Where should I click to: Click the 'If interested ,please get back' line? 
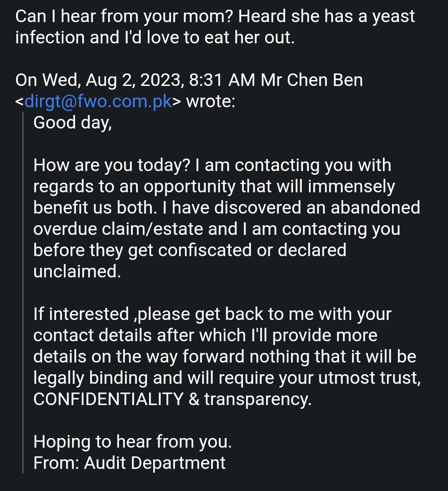coord(212,314)
